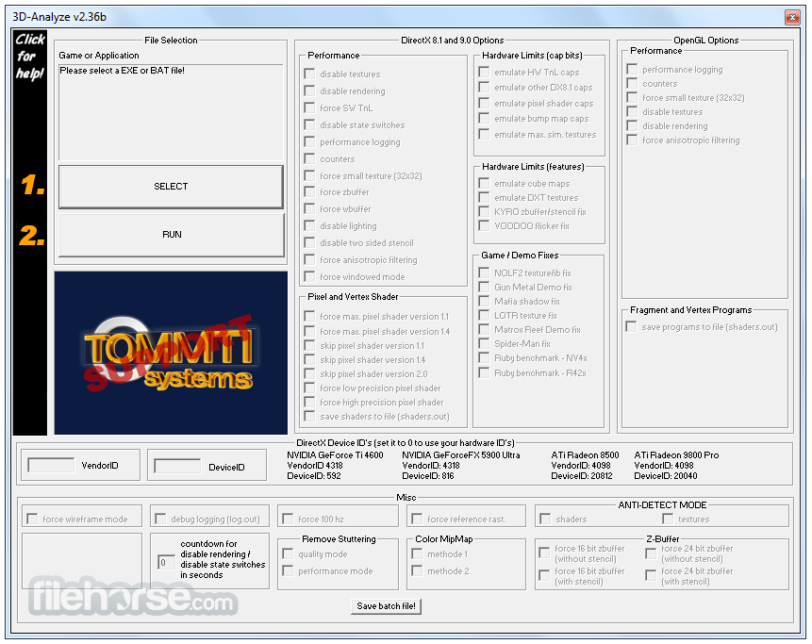Toggle OpenGL 'disable textures' checkbox
Image resolution: width=812 pixels, height=644 pixels.
click(632, 111)
